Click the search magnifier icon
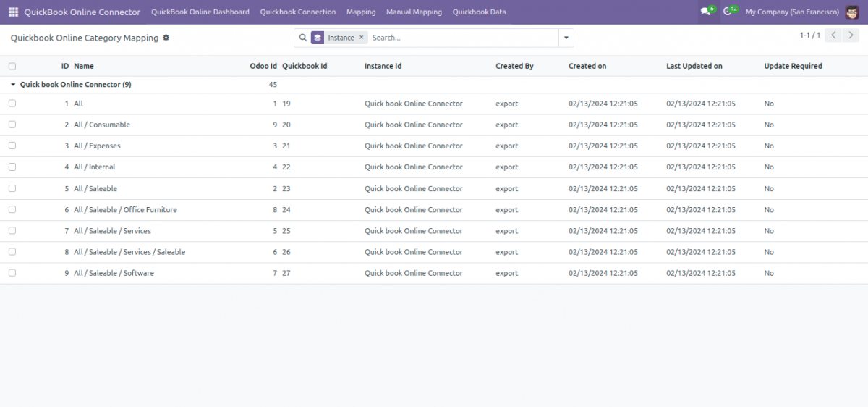This screenshot has height=407, width=868. coord(302,38)
